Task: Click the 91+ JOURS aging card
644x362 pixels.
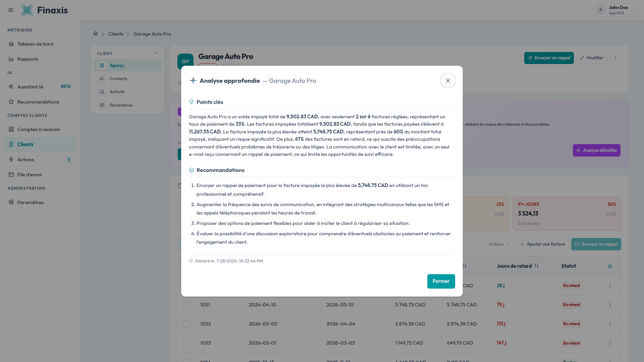Action: tap(567, 214)
